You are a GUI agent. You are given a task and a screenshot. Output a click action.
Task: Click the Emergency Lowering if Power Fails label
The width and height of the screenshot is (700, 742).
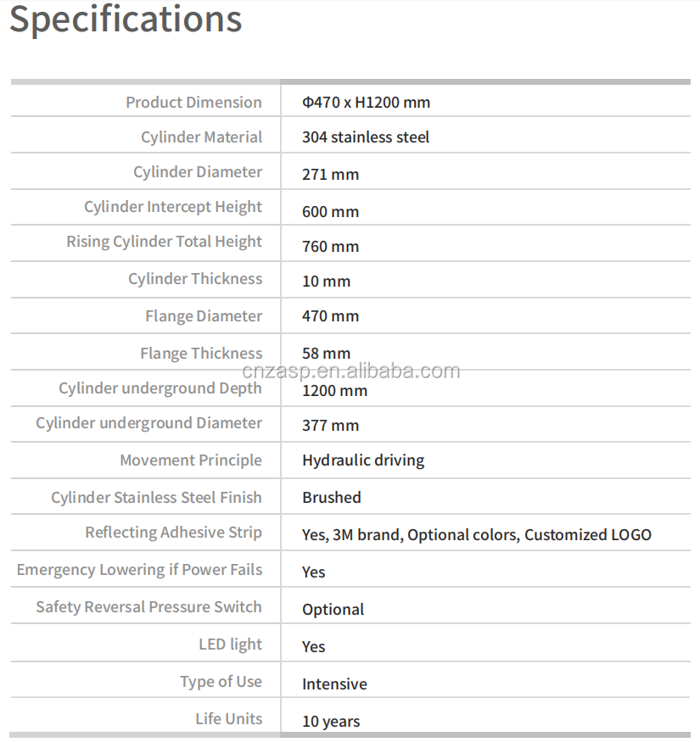click(x=139, y=570)
